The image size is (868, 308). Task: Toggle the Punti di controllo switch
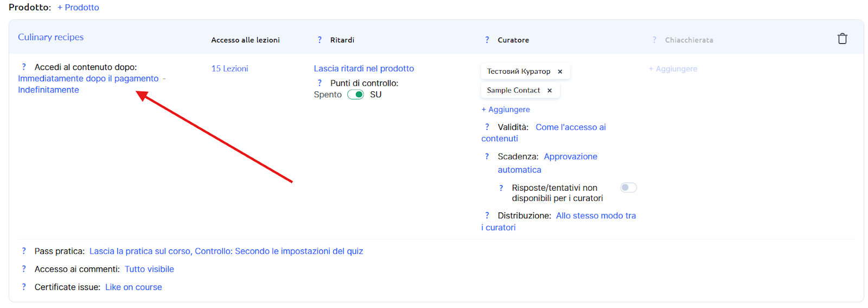356,95
